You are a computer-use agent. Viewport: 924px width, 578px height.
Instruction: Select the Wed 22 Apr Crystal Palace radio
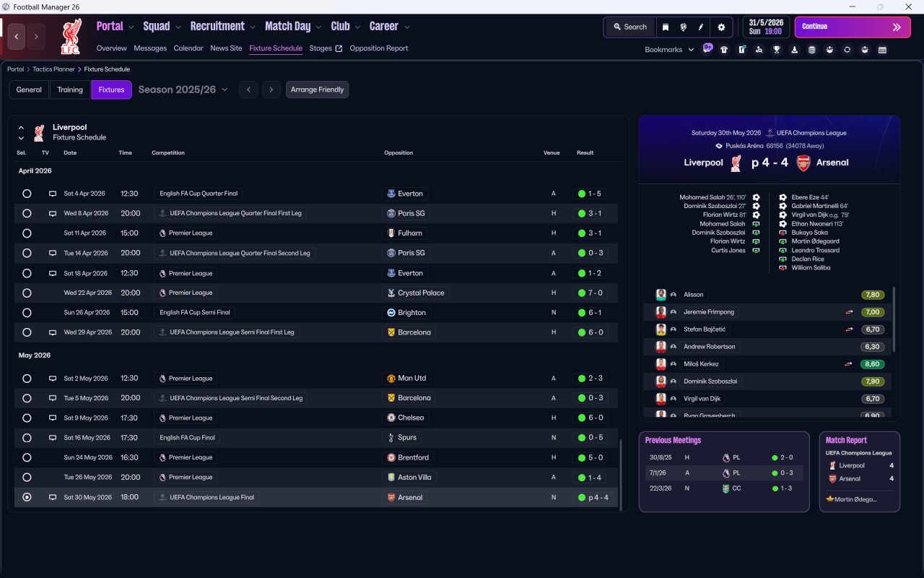[x=27, y=293]
